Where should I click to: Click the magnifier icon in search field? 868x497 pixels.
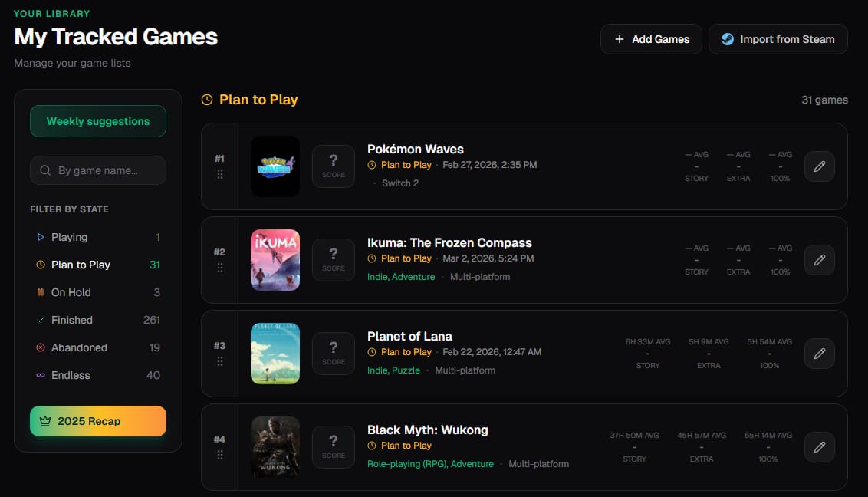(x=45, y=170)
